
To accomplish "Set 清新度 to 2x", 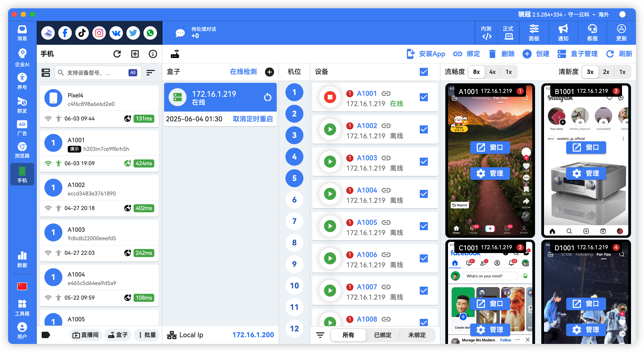I will [606, 72].
